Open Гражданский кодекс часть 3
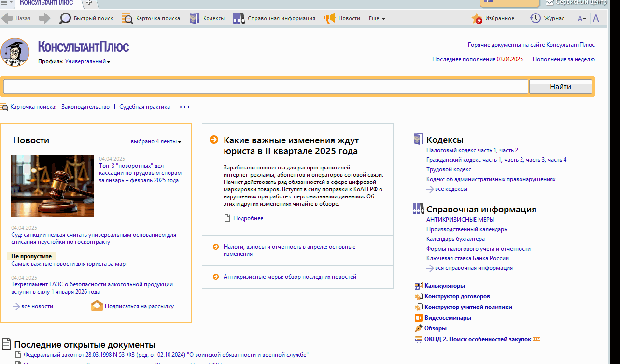This screenshot has height=364, width=620. click(x=535, y=160)
